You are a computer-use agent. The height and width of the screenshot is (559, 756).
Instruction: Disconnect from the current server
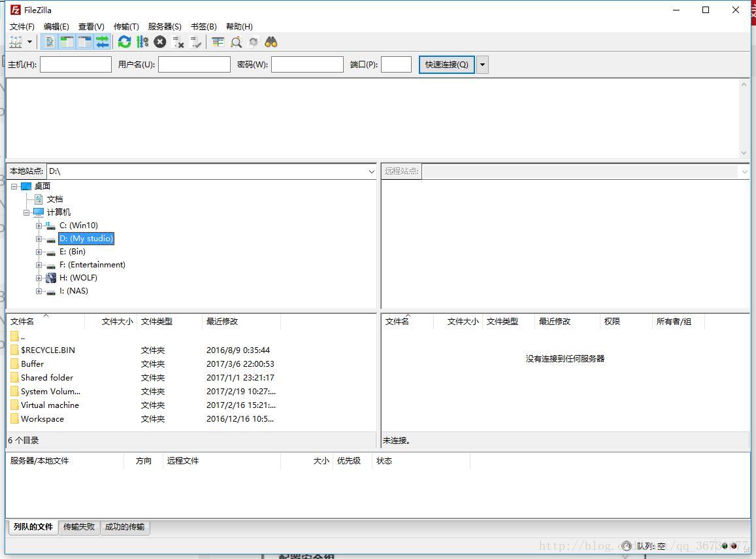pos(178,42)
